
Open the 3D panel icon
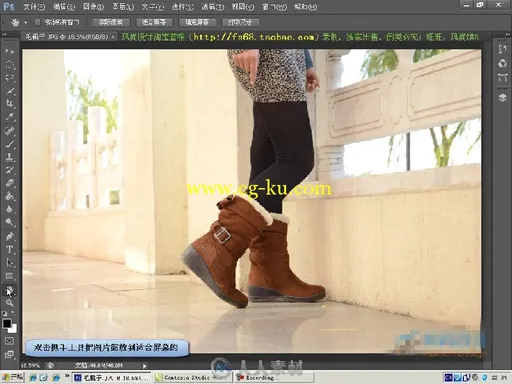click(503, 63)
